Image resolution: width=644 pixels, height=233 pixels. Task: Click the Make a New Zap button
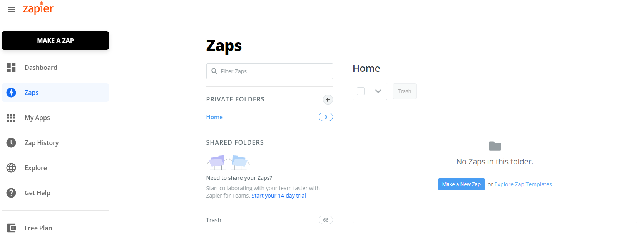461,184
